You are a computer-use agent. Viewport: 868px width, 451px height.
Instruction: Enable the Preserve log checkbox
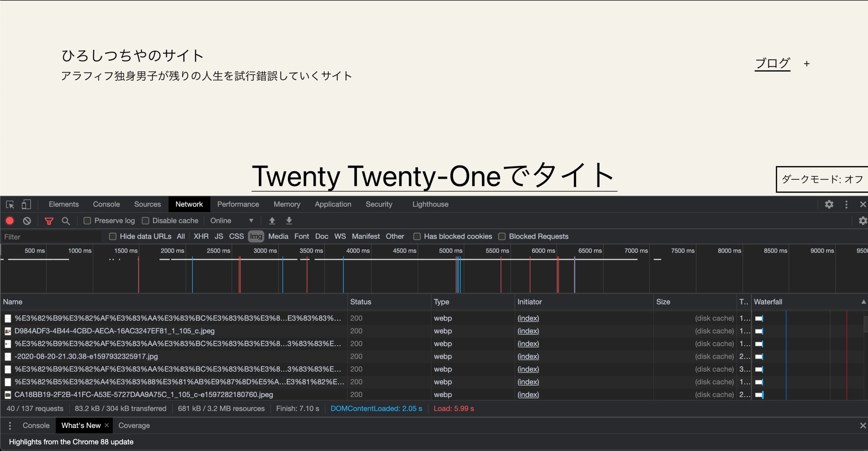pos(87,221)
